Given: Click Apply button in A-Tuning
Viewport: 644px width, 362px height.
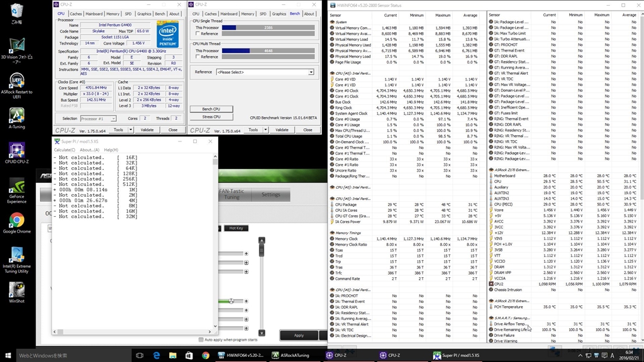Looking at the screenshot, I should point(299,336).
